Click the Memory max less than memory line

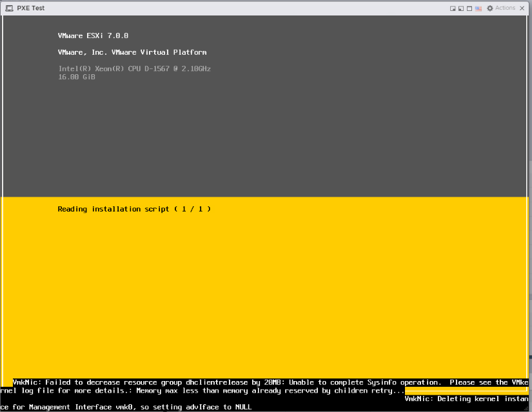pyautogui.click(x=202, y=391)
